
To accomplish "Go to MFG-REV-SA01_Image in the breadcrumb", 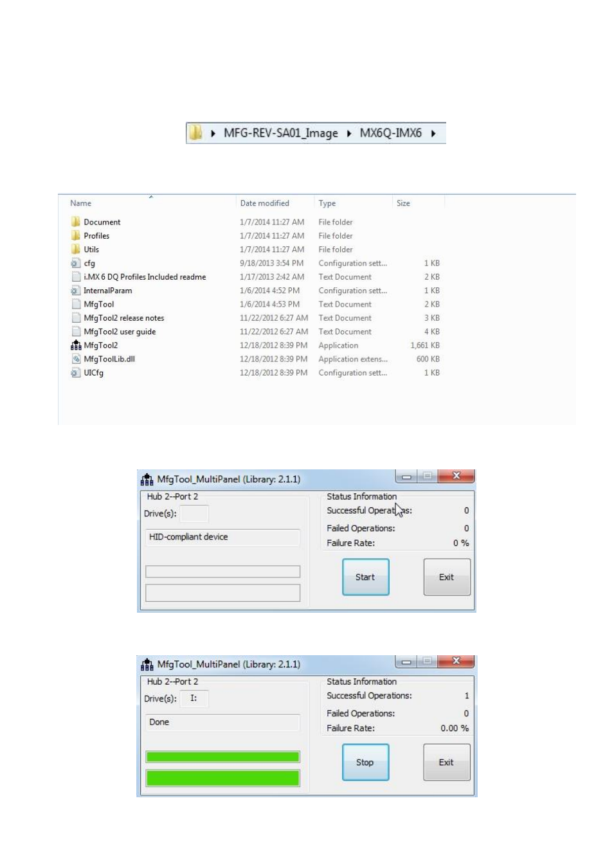I will tap(281, 133).
